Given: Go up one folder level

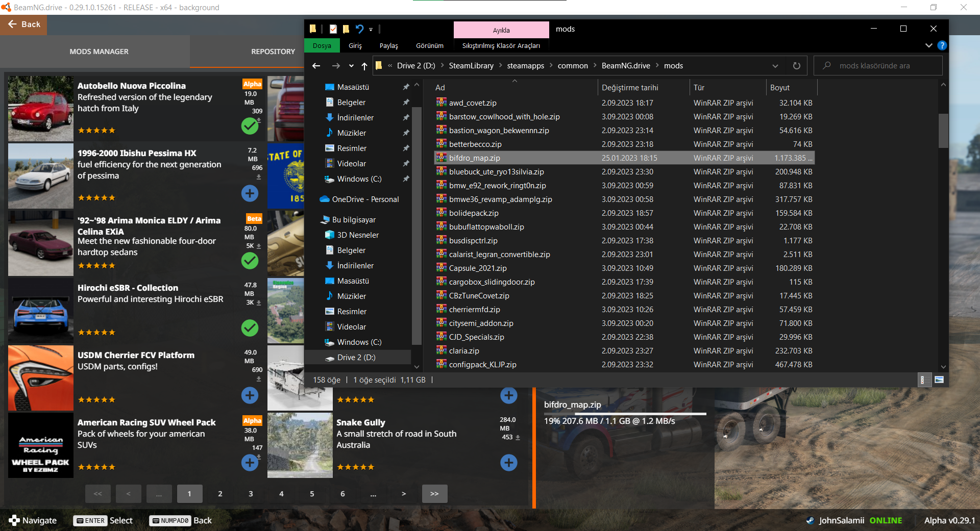Looking at the screenshot, I should (364, 66).
